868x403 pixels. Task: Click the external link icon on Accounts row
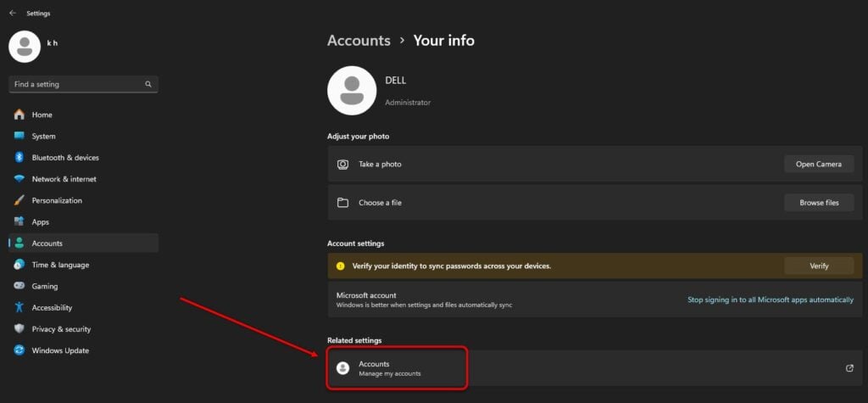tap(849, 368)
